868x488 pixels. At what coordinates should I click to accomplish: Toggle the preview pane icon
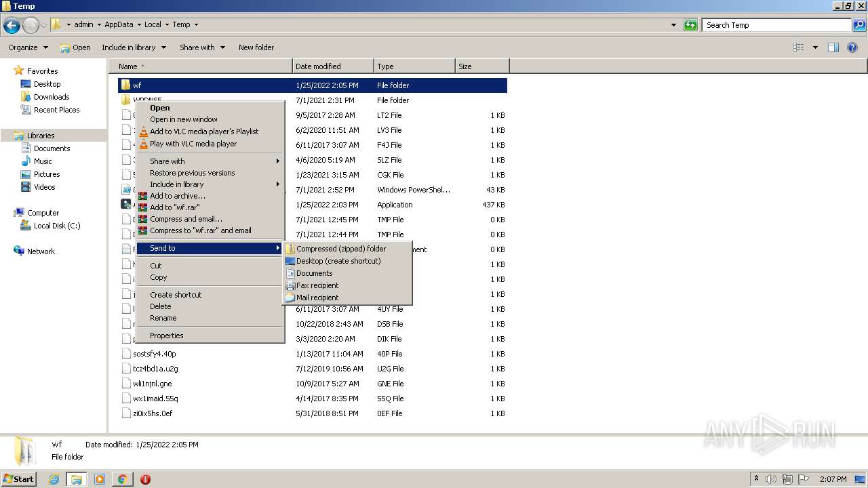(x=833, y=47)
